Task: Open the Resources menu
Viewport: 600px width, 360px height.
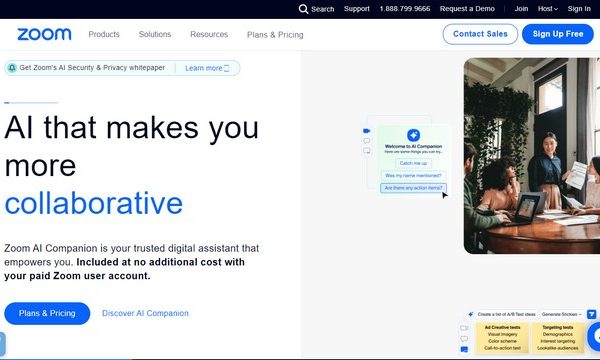Action: coord(209,34)
